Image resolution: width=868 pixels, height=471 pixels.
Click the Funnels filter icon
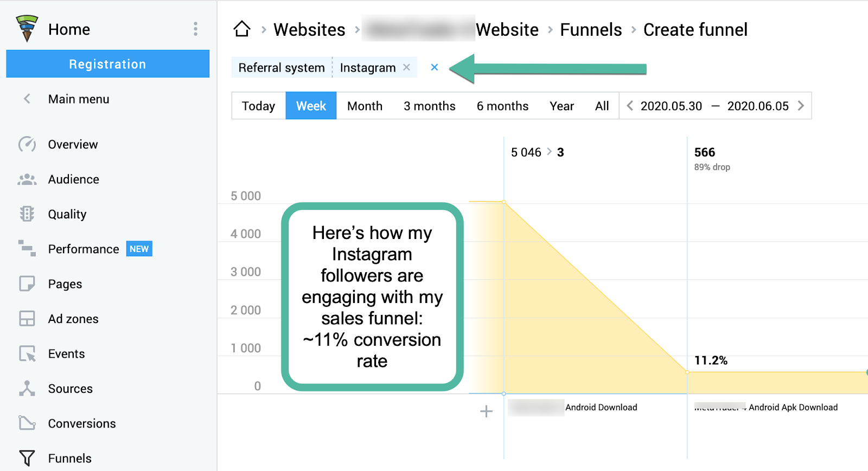tap(27, 458)
